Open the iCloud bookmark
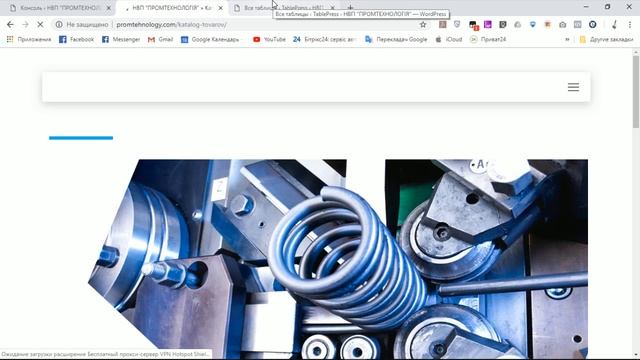 coord(449,39)
